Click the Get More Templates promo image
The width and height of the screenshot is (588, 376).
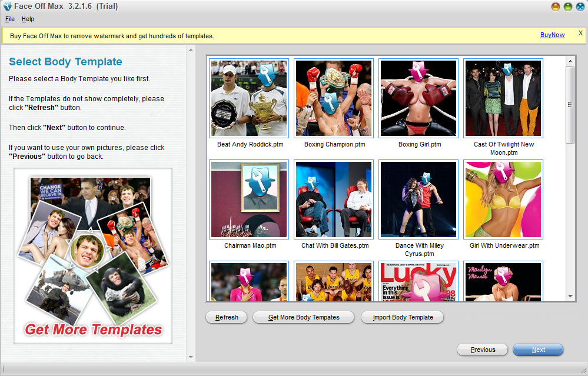93,256
